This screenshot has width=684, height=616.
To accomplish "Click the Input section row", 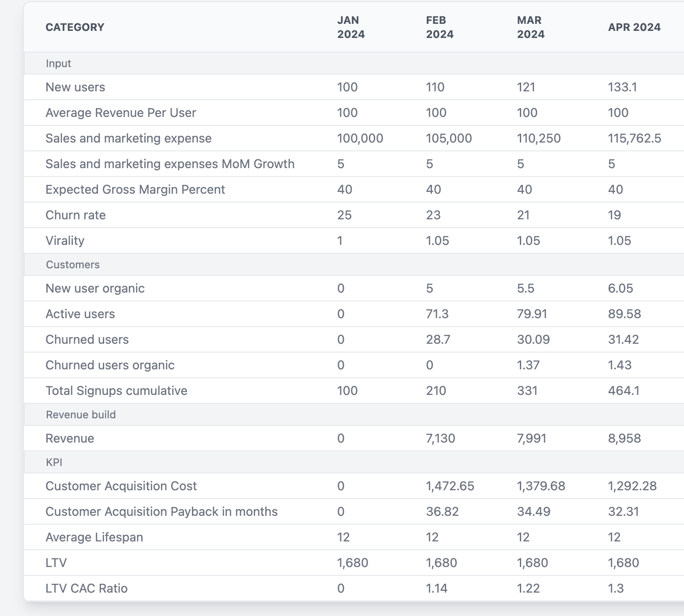I will click(x=354, y=63).
